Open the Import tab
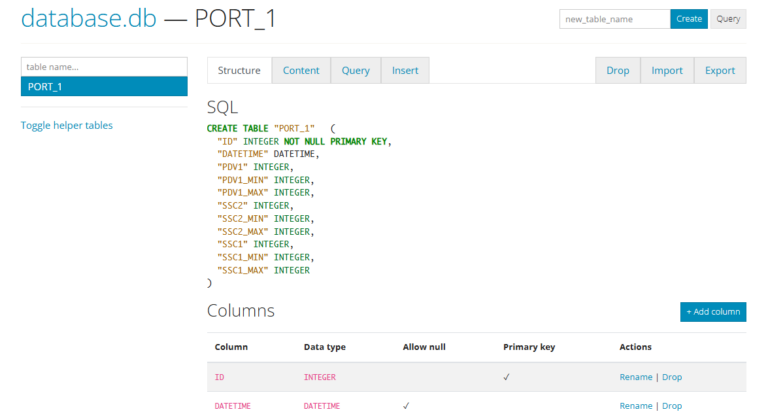 [667, 70]
